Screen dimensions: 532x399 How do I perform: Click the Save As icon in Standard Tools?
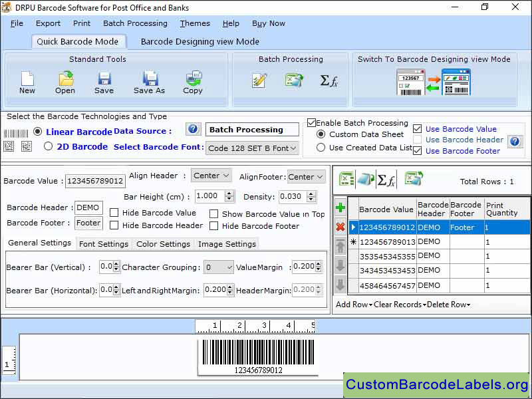click(x=150, y=78)
